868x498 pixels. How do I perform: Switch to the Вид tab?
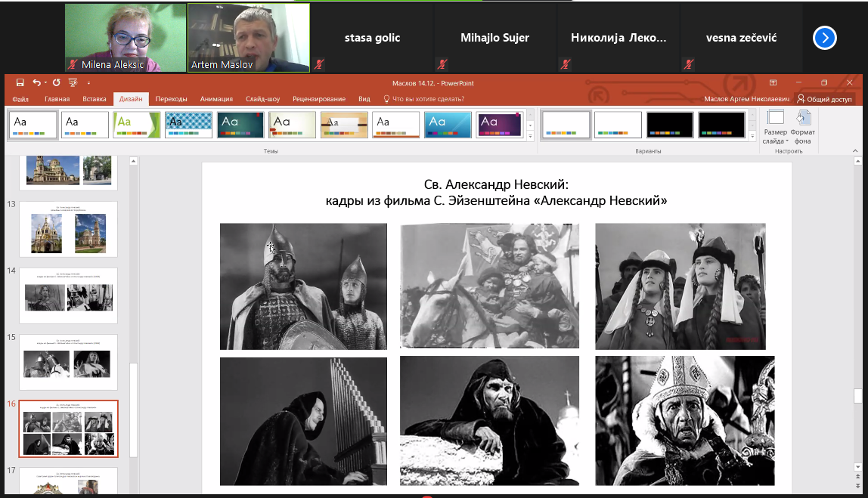364,99
